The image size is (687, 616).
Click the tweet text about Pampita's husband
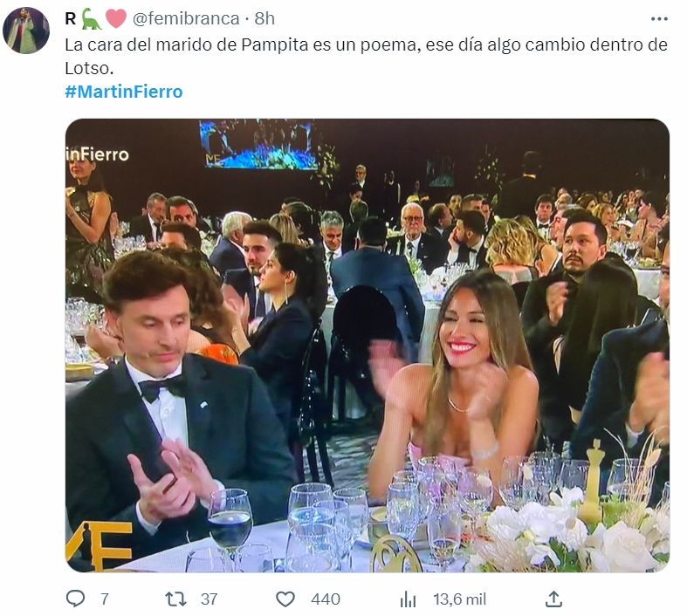(x=366, y=55)
